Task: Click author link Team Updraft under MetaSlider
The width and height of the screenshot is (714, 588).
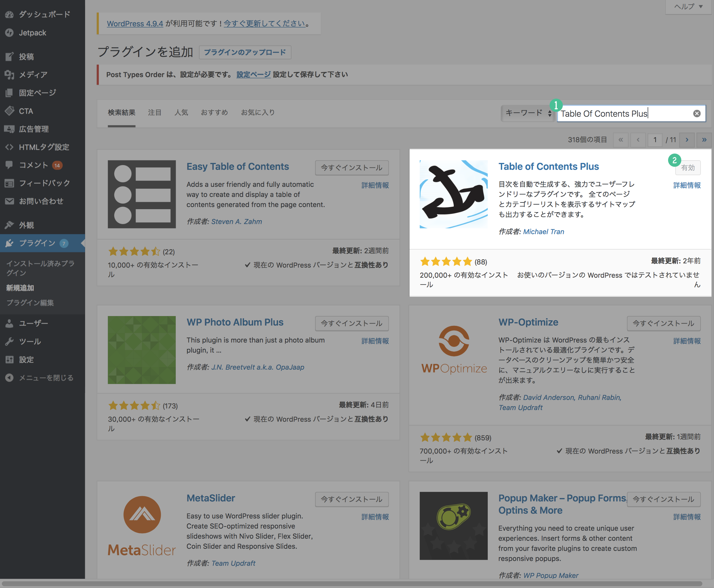Action: click(x=233, y=563)
